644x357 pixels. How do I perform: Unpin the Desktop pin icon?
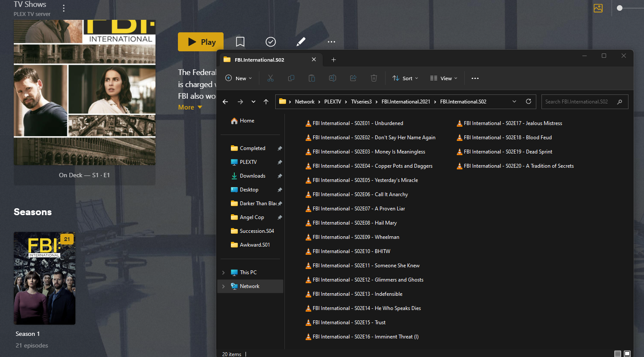pyautogui.click(x=280, y=190)
